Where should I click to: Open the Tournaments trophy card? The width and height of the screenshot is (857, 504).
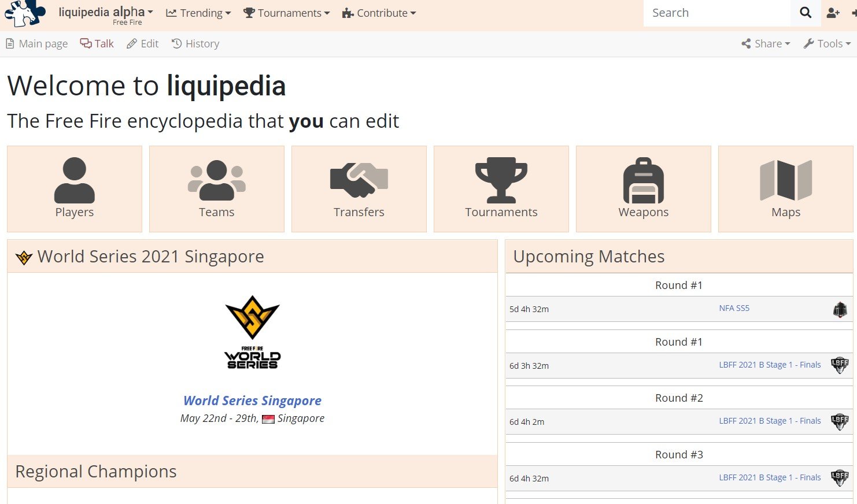pos(501,189)
